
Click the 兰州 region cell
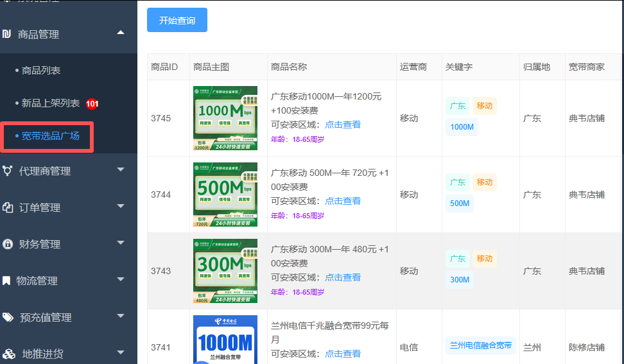tap(532, 347)
